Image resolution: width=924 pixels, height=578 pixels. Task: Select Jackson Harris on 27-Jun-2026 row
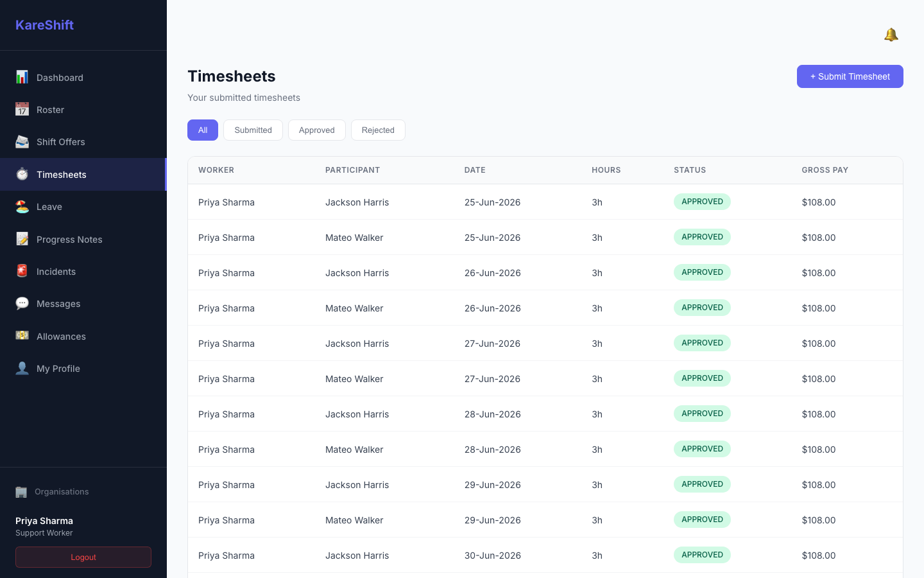pyautogui.click(x=545, y=343)
